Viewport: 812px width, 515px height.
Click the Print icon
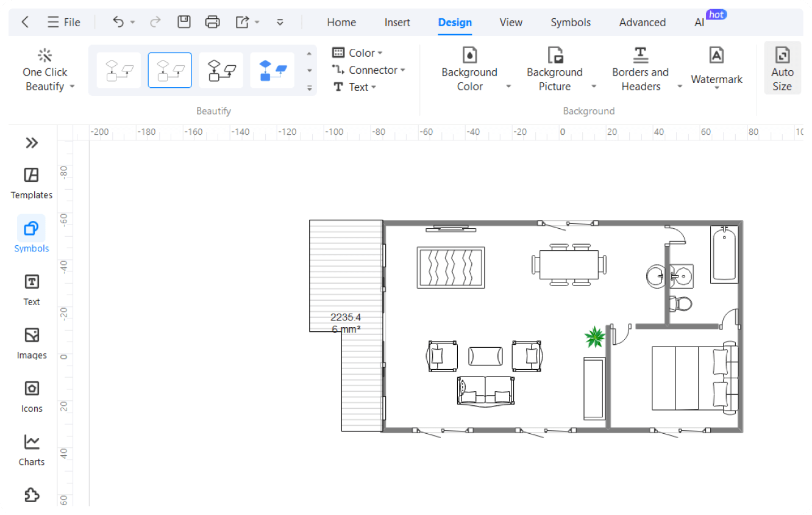212,22
